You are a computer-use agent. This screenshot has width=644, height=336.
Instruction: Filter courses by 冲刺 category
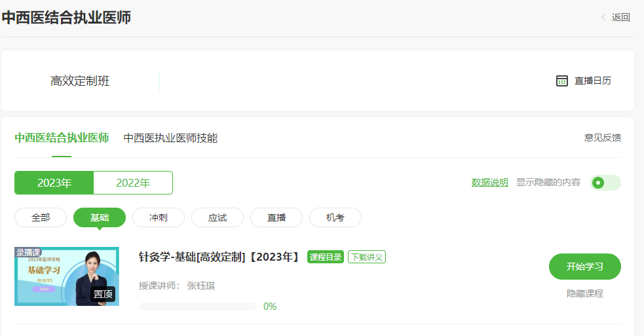pyautogui.click(x=159, y=217)
